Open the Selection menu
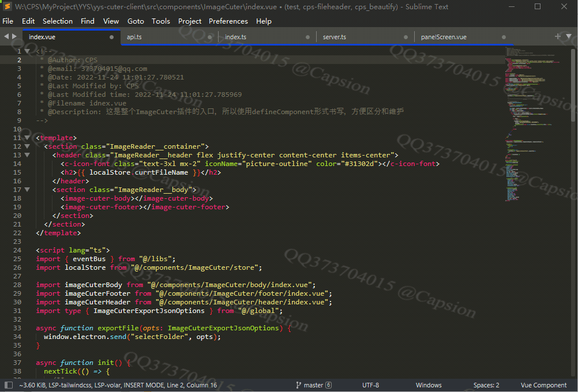 pos(58,21)
